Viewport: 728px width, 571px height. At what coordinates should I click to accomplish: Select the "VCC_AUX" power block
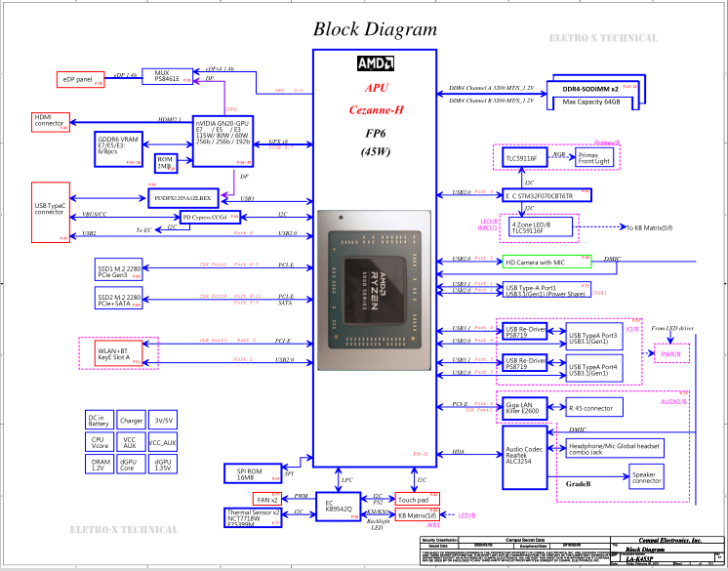[x=163, y=442]
